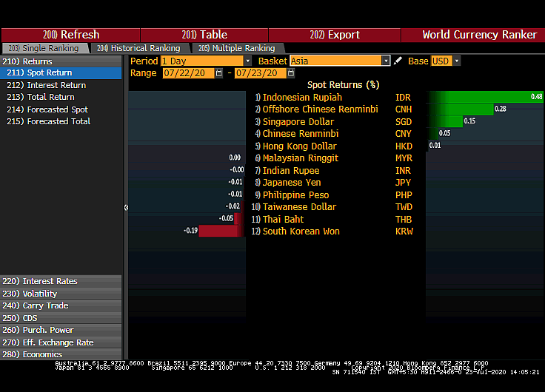
Task: Click the green SGD 0.15 return bar
Action: coord(446,121)
